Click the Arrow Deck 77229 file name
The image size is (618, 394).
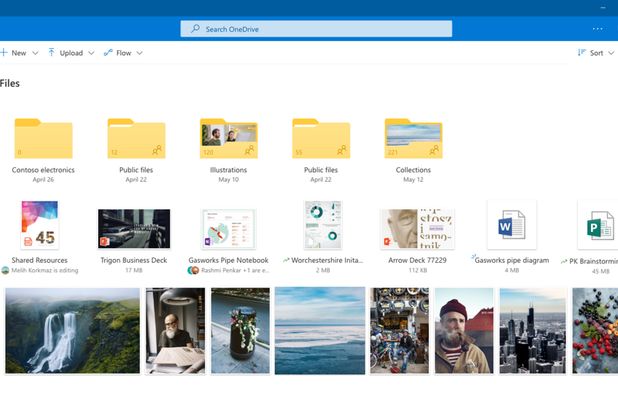417,260
